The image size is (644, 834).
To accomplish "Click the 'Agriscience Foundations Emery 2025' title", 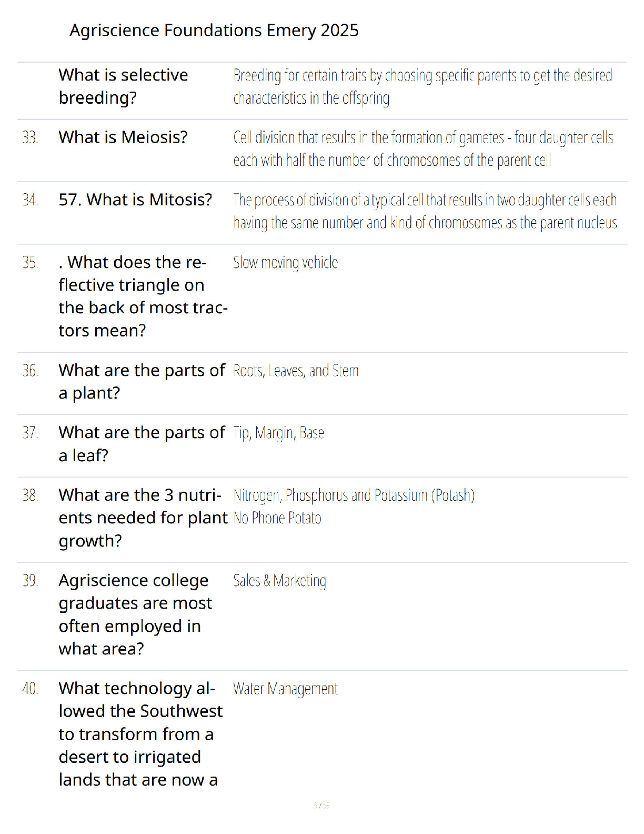I will coord(214,31).
